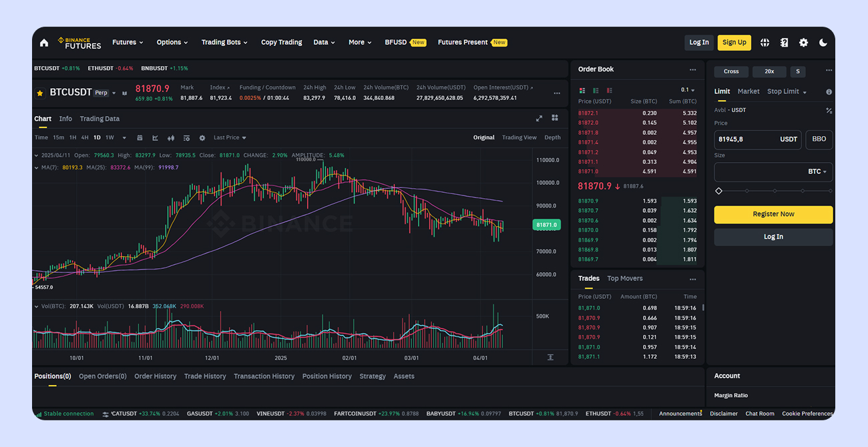Show only buy orders in order book
The image size is (868, 447).
[x=596, y=90]
